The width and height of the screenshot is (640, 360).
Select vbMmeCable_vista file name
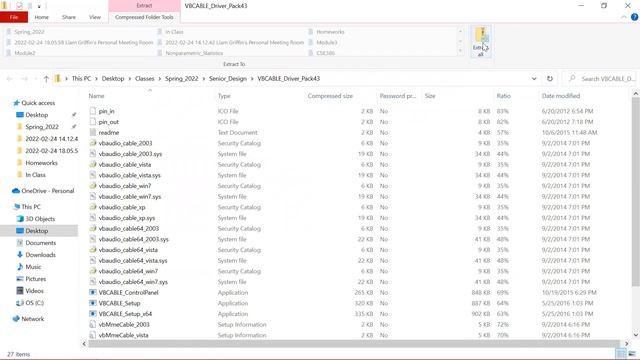(x=124, y=335)
